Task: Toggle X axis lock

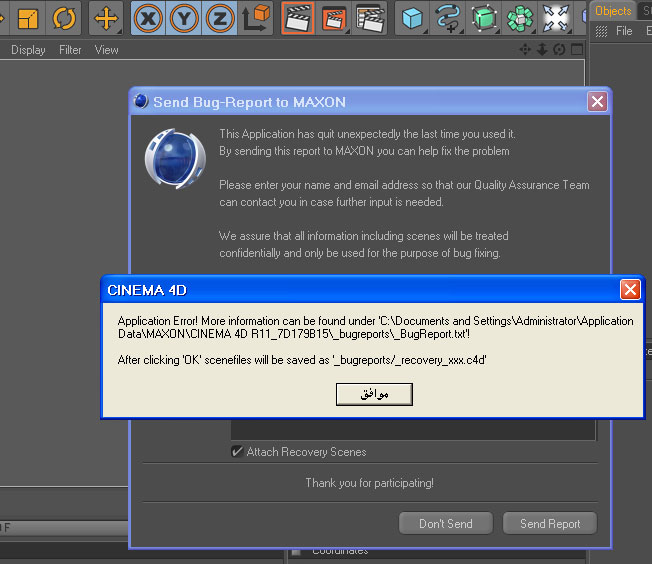Action: [148, 18]
